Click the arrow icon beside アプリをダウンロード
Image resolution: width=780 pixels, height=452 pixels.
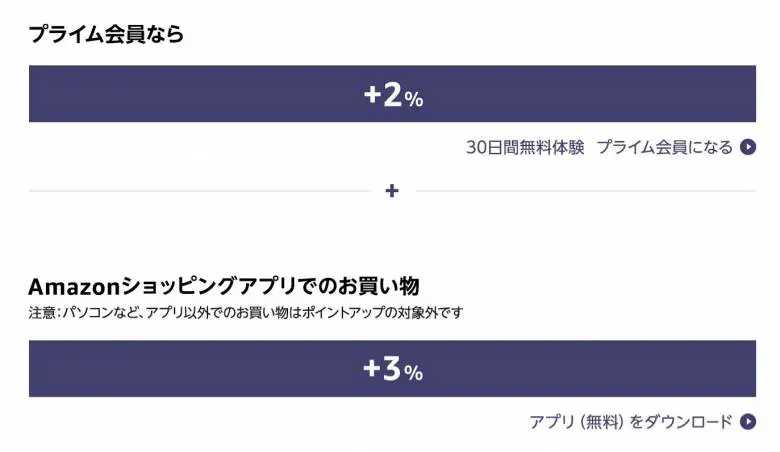[x=748, y=422]
